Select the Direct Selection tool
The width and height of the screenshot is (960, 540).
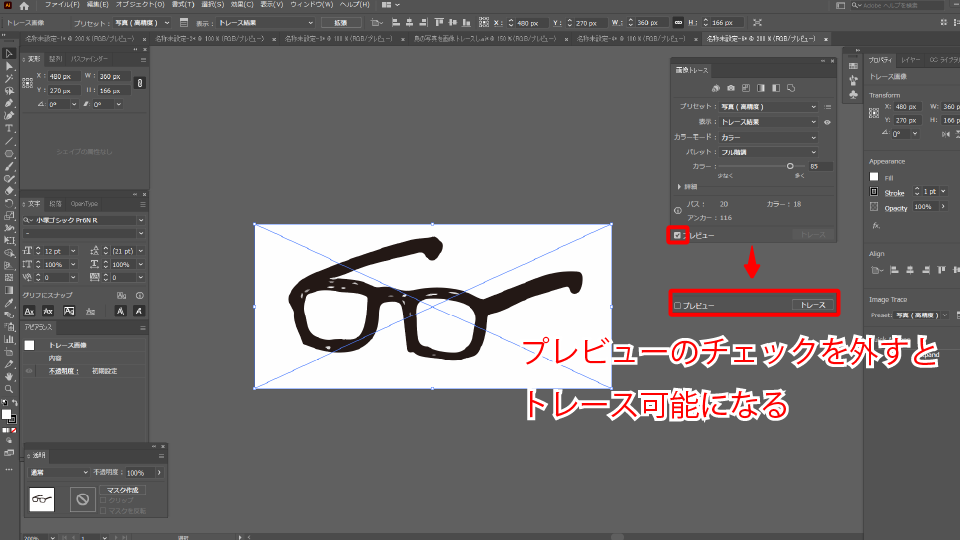point(9,66)
